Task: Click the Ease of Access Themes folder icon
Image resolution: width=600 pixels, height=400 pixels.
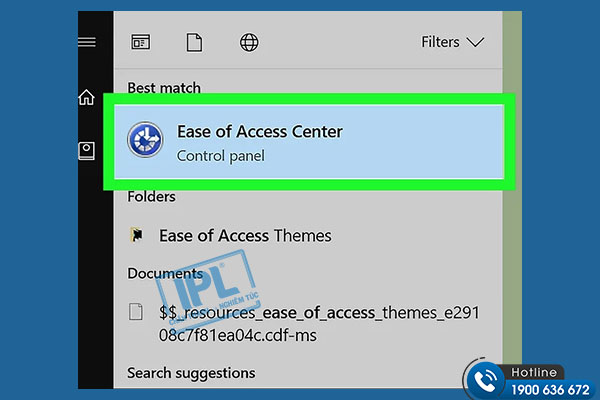Action: [x=137, y=235]
